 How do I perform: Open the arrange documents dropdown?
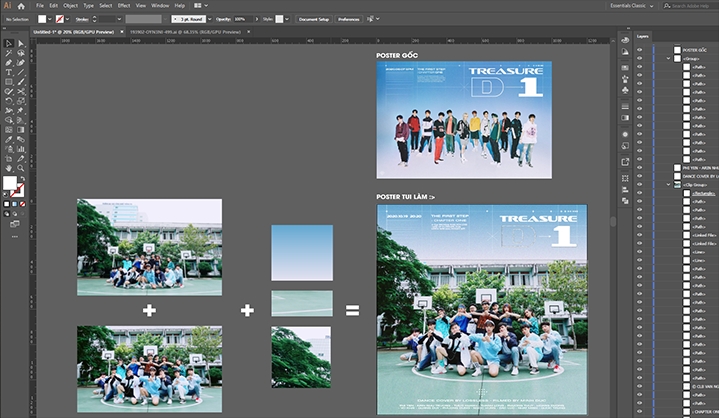(201, 6)
